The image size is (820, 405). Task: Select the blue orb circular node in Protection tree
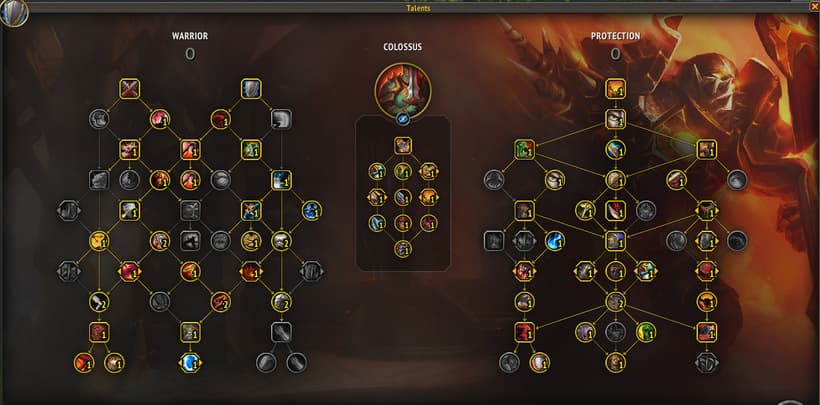coord(554,241)
